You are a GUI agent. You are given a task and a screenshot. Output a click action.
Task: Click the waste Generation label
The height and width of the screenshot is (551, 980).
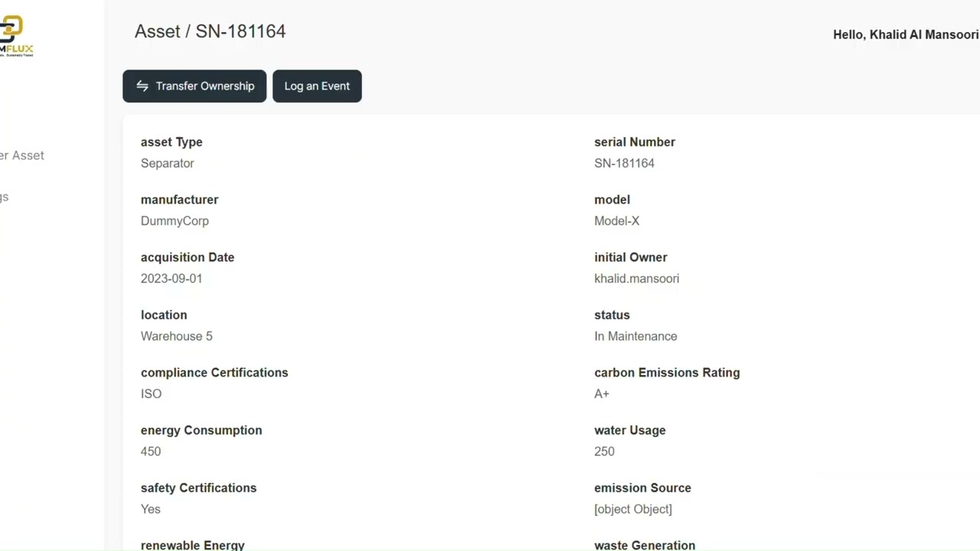coord(645,545)
